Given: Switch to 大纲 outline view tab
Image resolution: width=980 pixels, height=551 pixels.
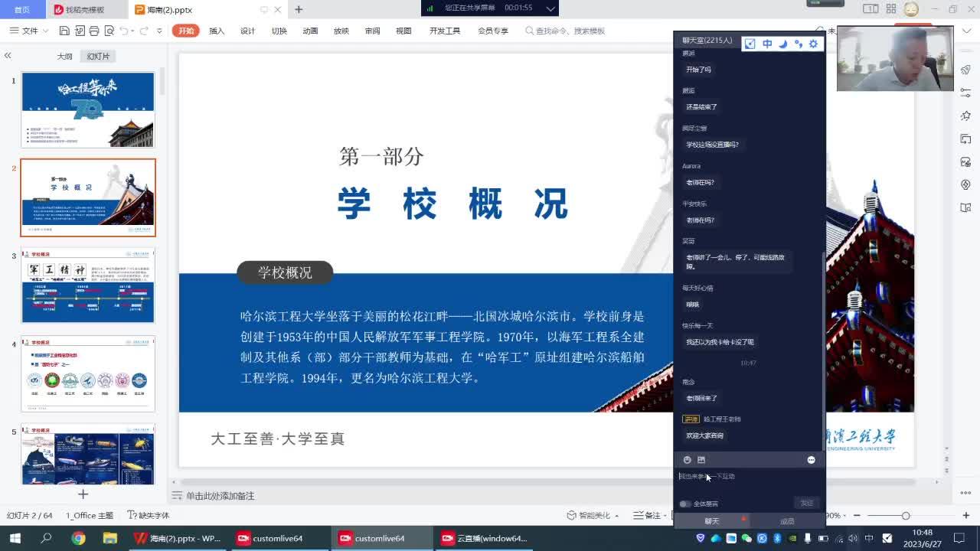Looking at the screenshot, I should click(x=64, y=56).
